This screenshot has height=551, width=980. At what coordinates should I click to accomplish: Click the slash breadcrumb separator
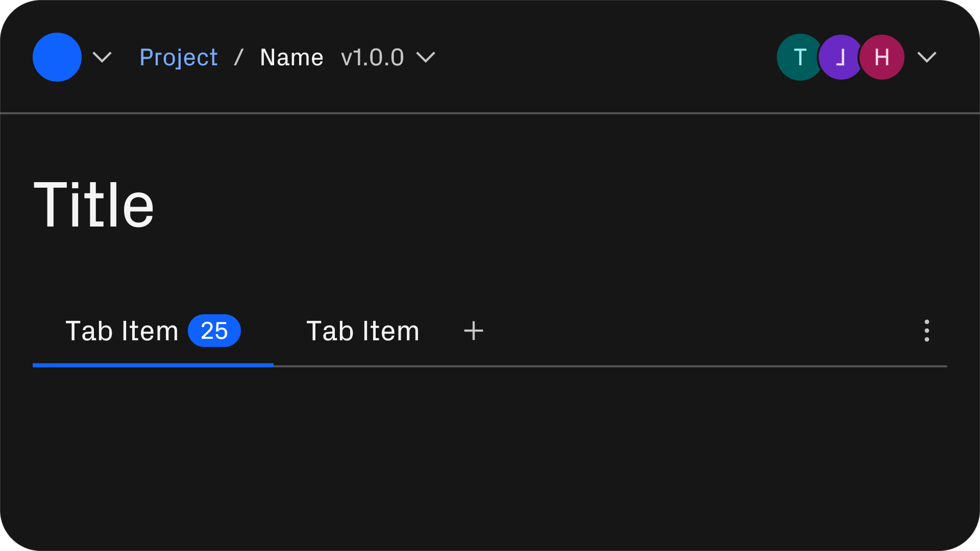[238, 57]
